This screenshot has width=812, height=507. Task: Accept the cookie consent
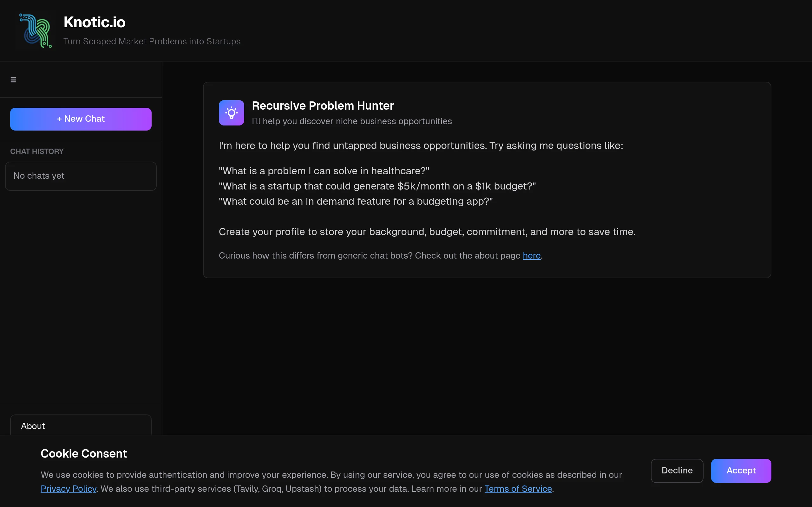[x=741, y=471]
